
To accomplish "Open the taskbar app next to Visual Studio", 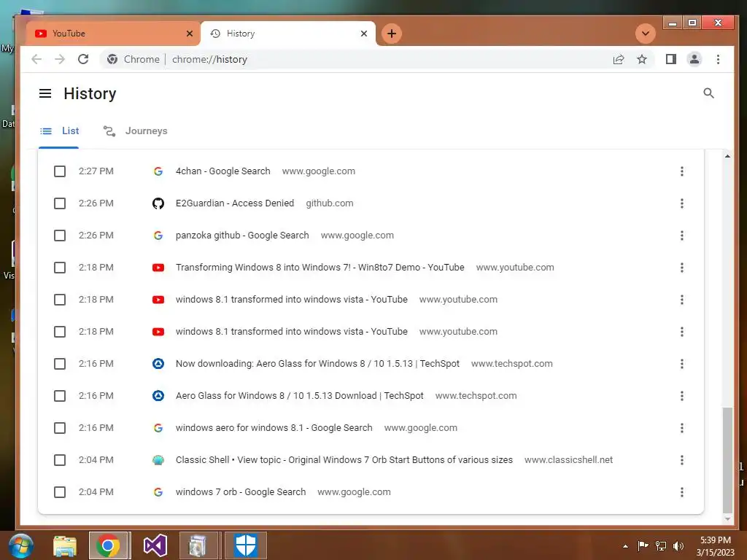I will click(x=198, y=545).
